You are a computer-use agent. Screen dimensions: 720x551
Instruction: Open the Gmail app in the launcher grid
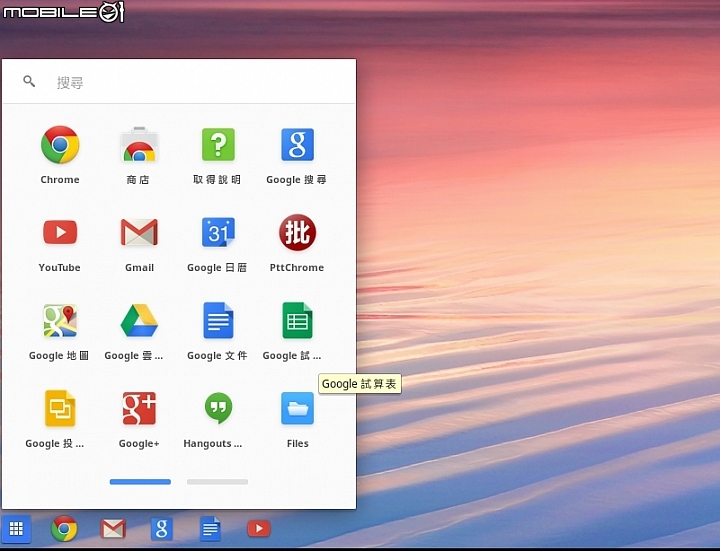coord(139,232)
